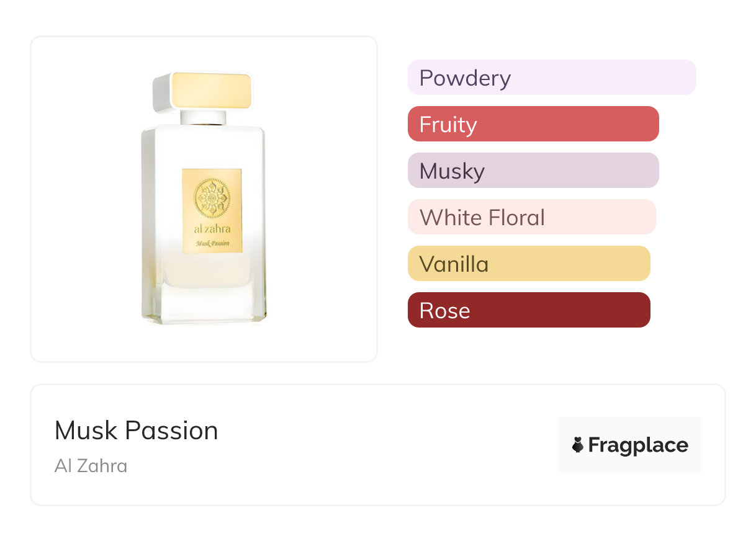
Task: Click the gold rectangular label on bottle
Action: click(212, 211)
